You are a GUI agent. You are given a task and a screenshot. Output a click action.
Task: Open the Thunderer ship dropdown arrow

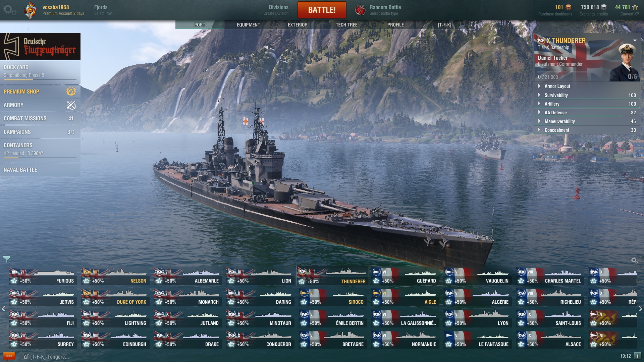point(635,41)
